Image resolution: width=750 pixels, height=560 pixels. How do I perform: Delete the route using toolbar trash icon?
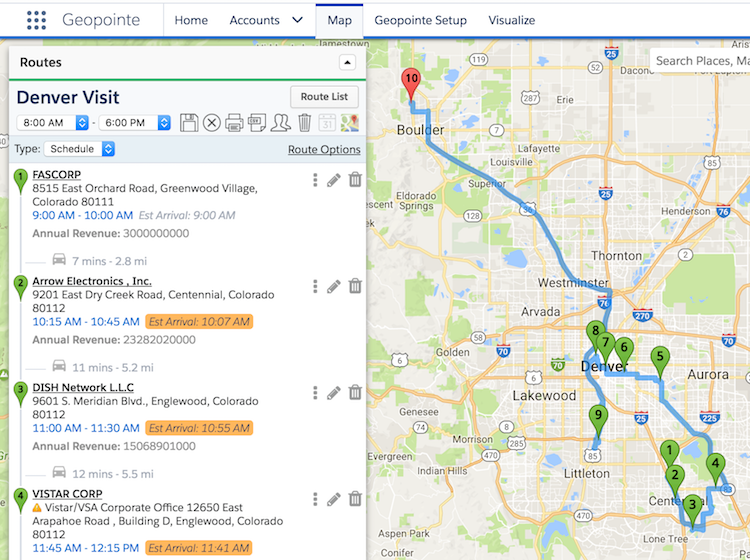click(304, 123)
